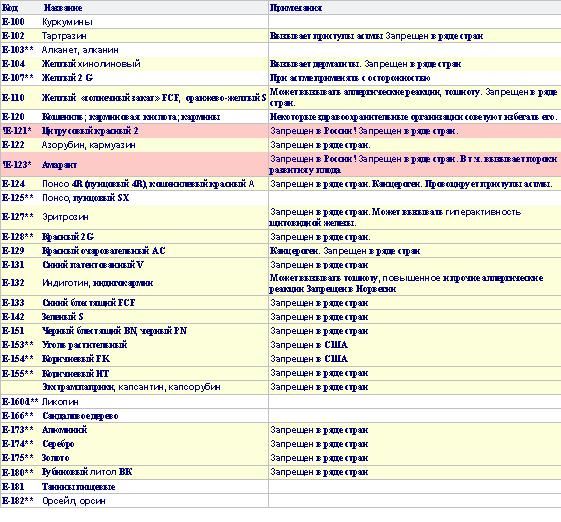Select the Ликопин name cell
The height and width of the screenshot is (522, 561).
click(60, 402)
